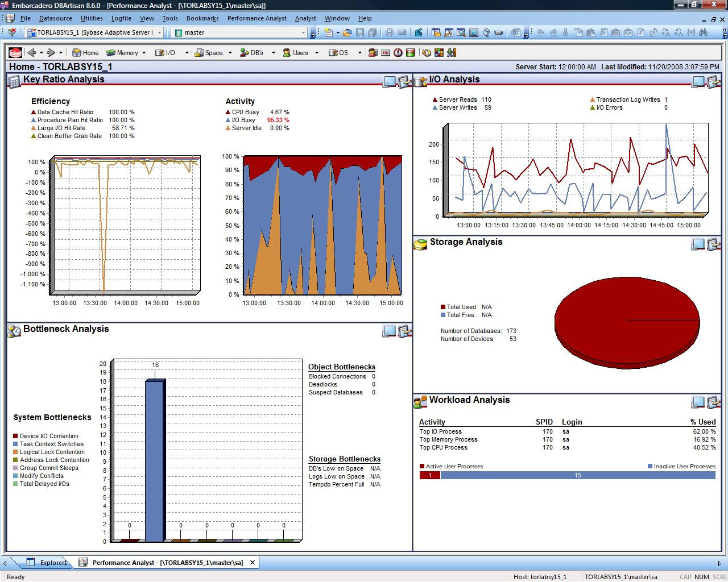The width and height of the screenshot is (728, 582).
Task: Click the Key Ratio Analysis window view icon
Action: coord(390,82)
